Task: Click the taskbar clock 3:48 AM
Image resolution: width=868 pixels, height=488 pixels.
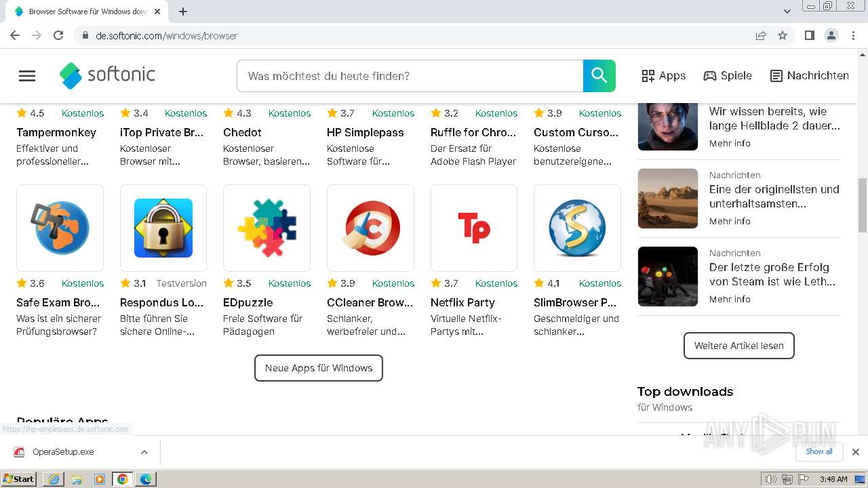Action: [833, 479]
